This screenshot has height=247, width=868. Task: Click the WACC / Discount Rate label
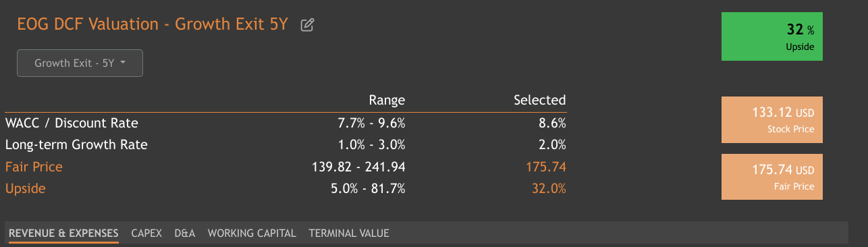coord(72,123)
